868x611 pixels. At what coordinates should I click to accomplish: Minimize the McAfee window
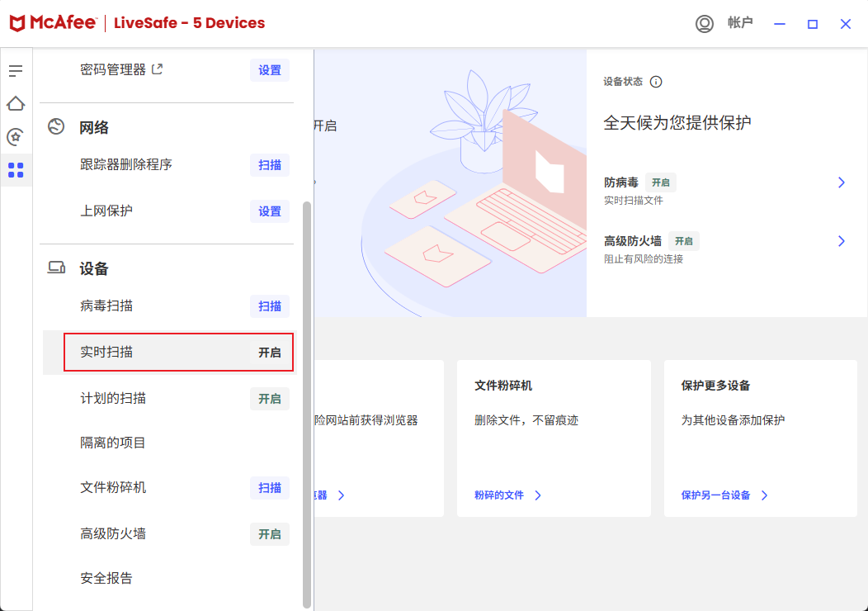tap(780, 24)
